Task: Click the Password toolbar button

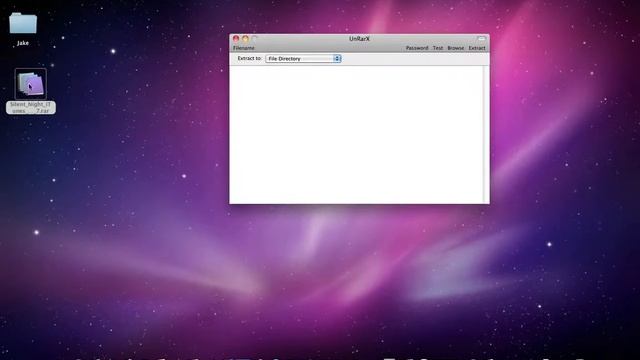Action: click(x=417, y=48)
